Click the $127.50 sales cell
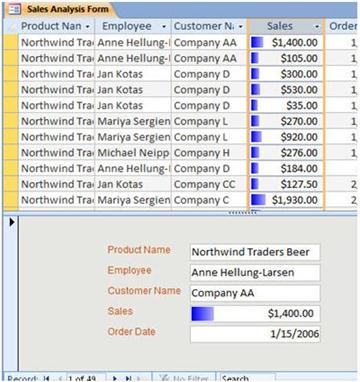The height and width of the screenshot is (382, 360). [286, 184]
